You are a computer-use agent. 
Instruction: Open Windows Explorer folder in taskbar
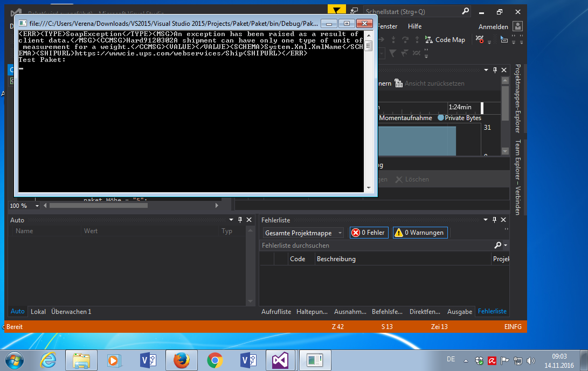point(81,361)
